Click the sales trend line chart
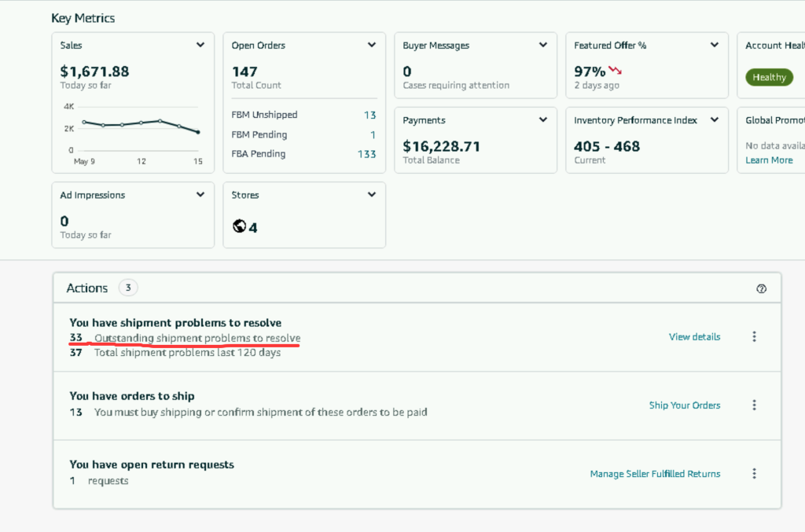The height and width of the screenshot is (532, 805). click(140, 126)
